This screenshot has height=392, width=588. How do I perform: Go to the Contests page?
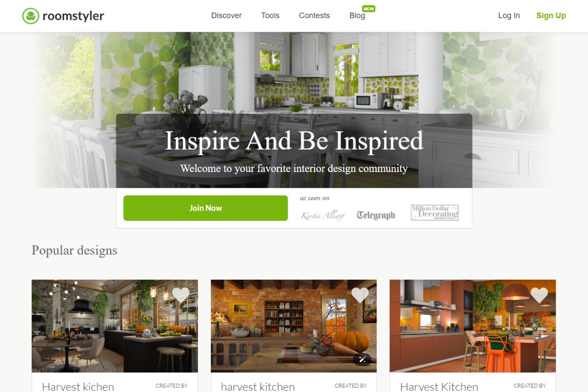tap(314, 16)
